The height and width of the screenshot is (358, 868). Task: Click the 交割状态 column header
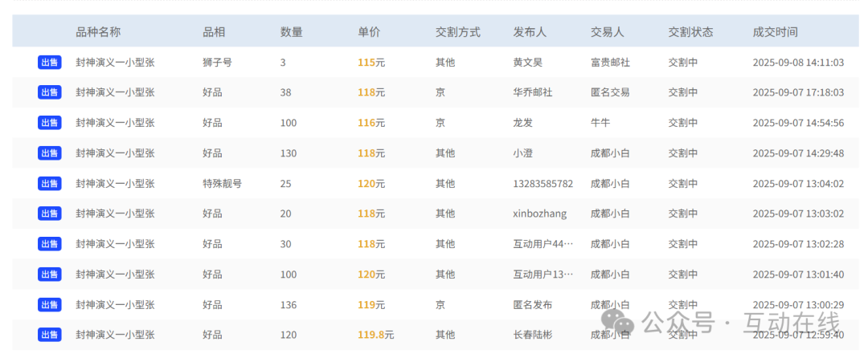[690, 32]
